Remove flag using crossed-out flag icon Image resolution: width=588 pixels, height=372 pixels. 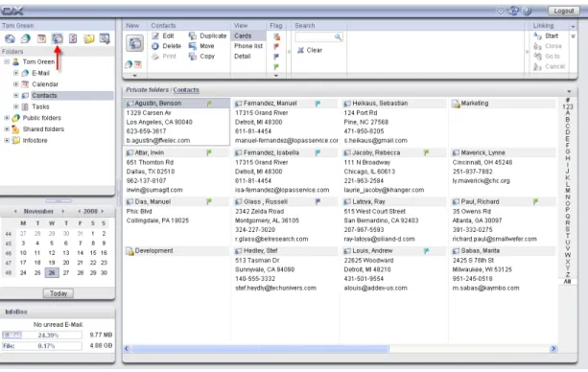point(277,36)
